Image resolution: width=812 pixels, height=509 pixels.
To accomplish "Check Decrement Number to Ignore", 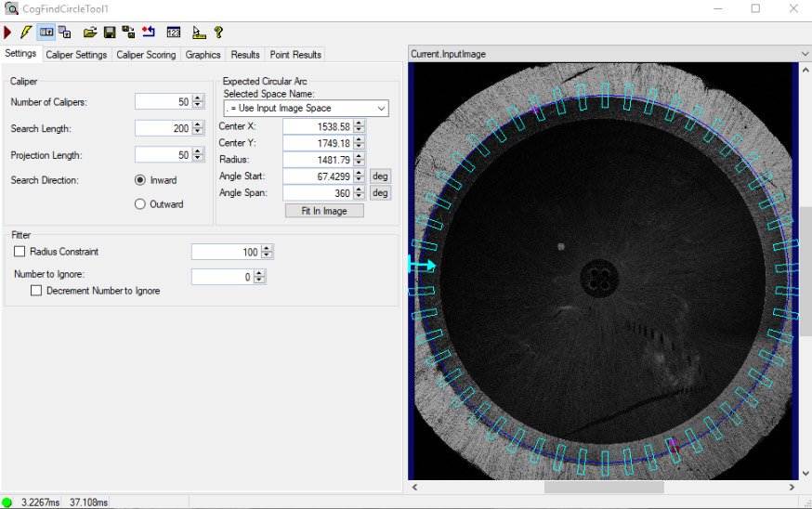I will pos(36,291).
